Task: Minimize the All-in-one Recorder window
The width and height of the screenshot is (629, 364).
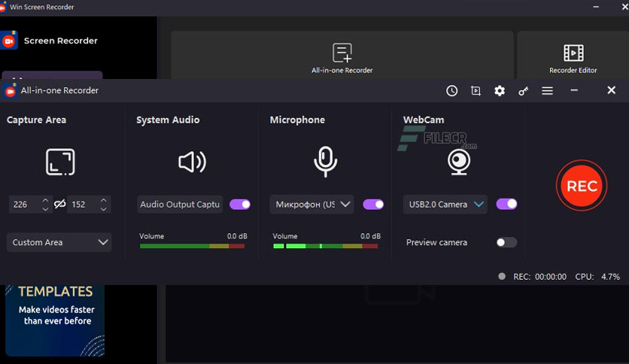Action: [x=574, y=90]
